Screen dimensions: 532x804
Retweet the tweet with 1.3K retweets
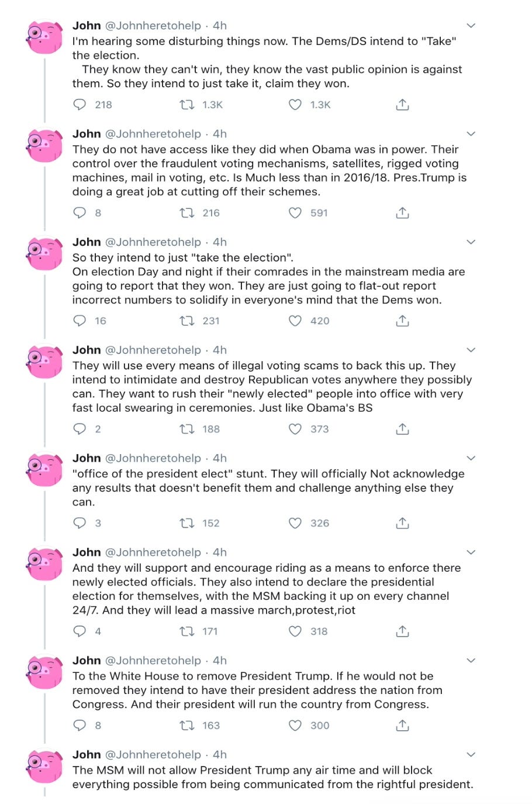click(186, 105)
